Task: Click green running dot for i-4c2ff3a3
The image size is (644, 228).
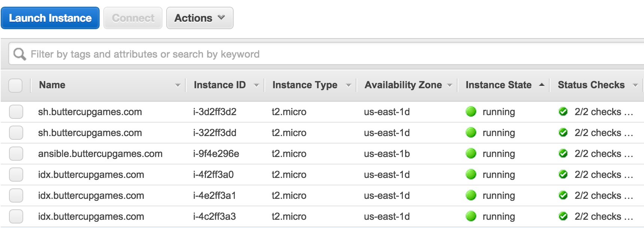Action: [x=471, y=216]
